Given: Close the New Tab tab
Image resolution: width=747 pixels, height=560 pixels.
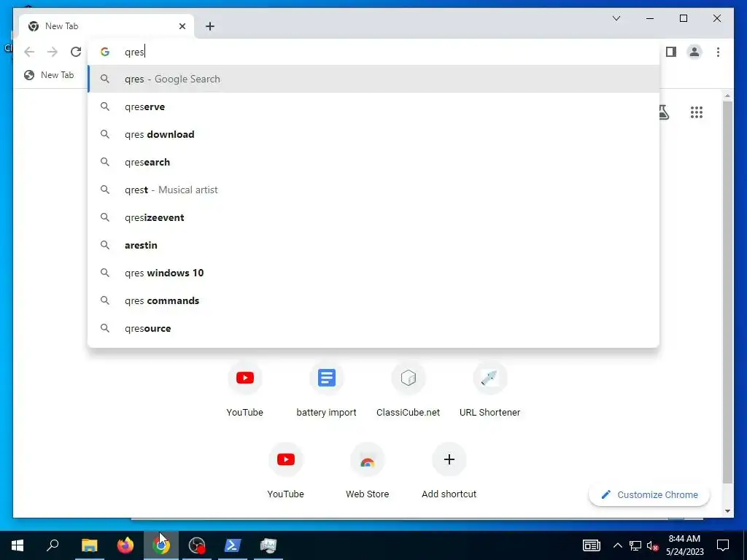Looking at the screenshot, I should [x=182, y=26].
